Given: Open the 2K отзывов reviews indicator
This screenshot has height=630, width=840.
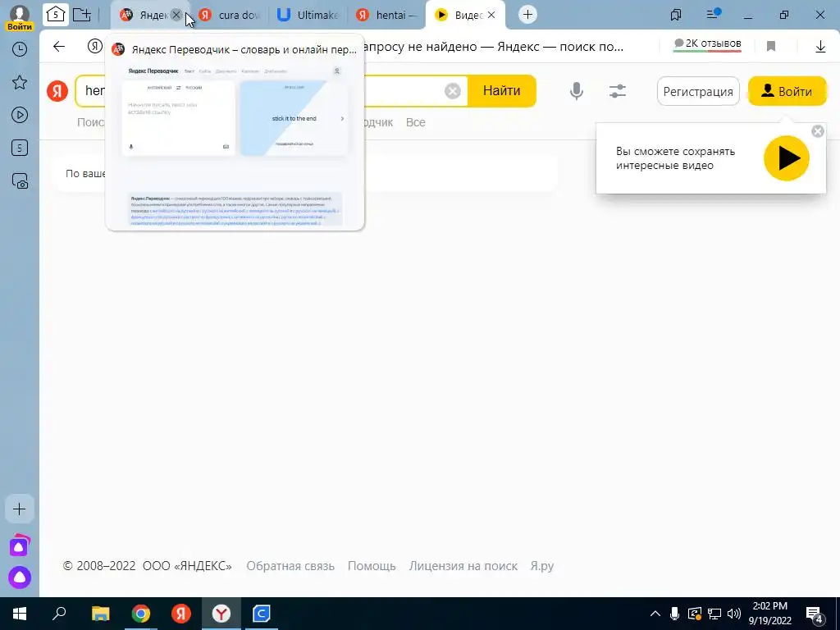Looking at the screenshot, I should [707, 44].
